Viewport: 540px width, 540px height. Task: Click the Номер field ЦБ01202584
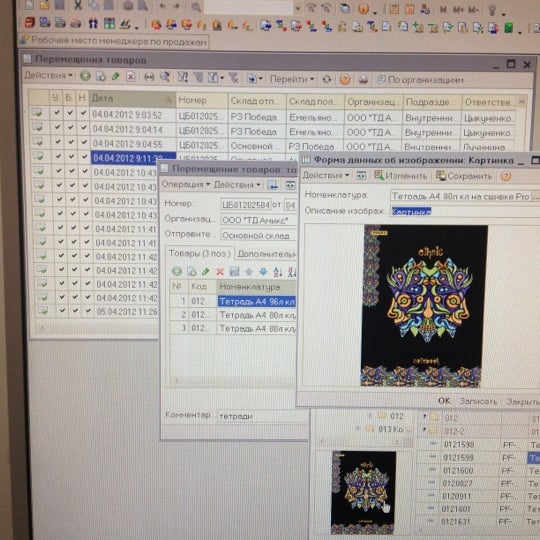point(245,205)
